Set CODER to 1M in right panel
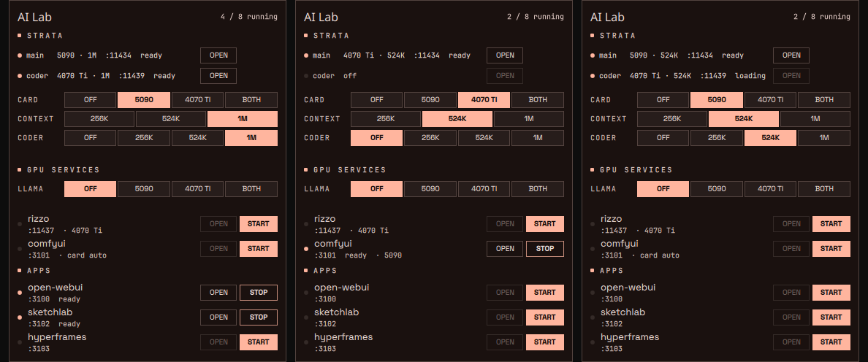 coord(824,138)
